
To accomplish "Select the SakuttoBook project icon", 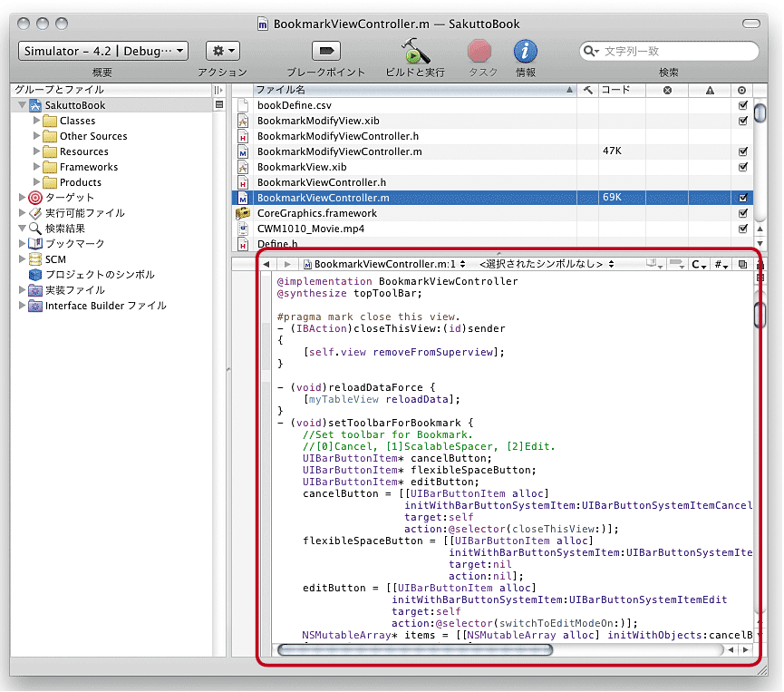I will [35, 105].
